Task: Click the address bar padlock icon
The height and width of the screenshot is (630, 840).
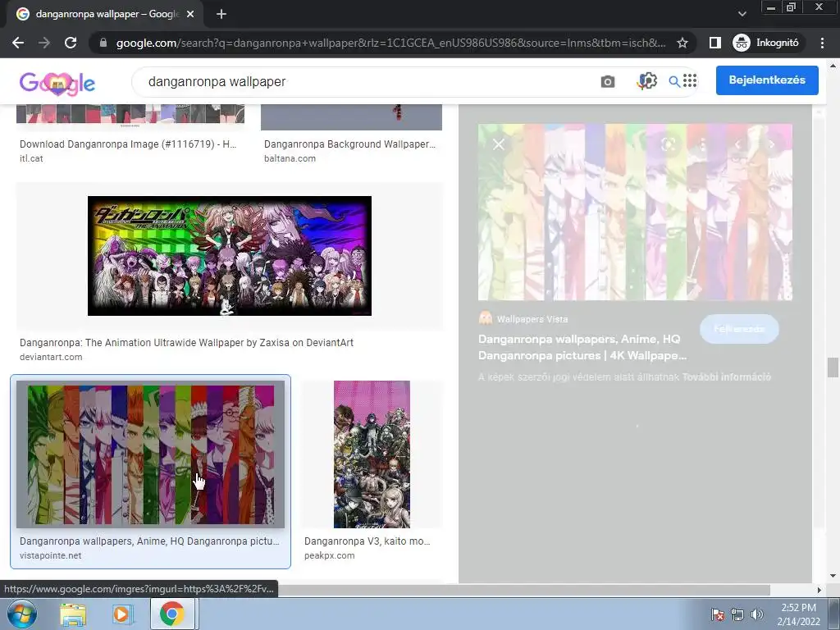Action: pos(103,43)
